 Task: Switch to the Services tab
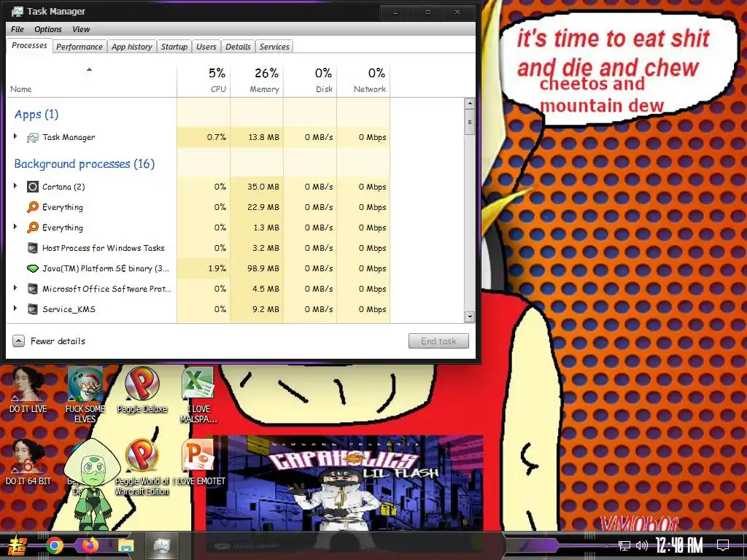274,47
